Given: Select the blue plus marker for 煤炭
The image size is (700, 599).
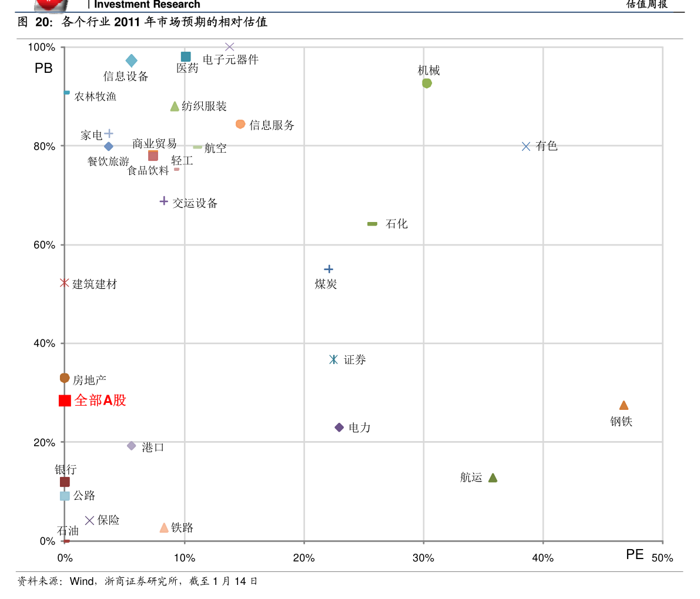Looking at the screenshot, I should [x=329, y=269].
